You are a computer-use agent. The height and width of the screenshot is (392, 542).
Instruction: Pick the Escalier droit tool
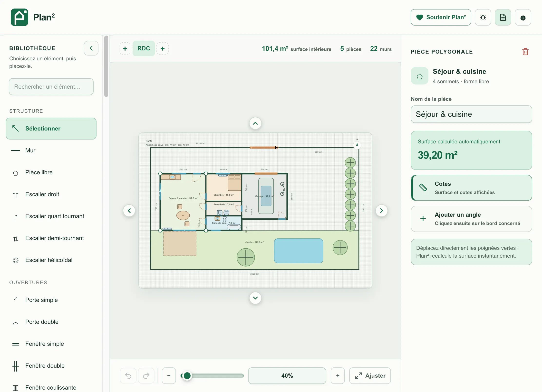pyautogui.click(x=51, y=194)
